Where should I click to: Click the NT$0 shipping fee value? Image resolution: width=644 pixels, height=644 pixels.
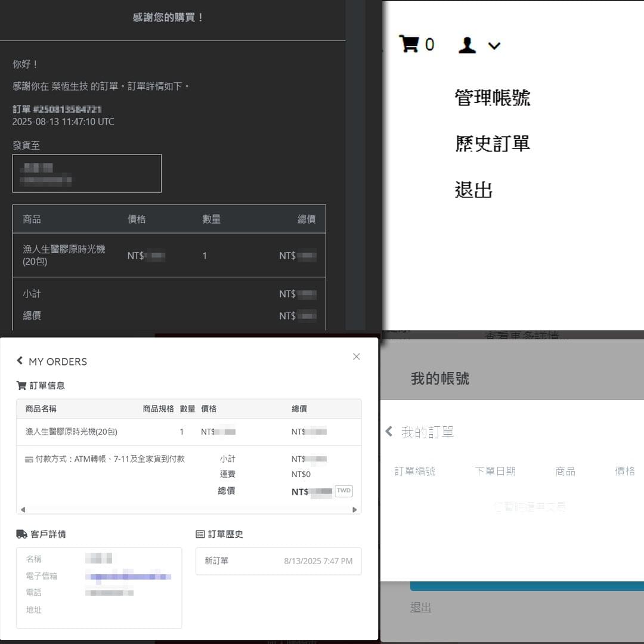(x=301, y=474)
